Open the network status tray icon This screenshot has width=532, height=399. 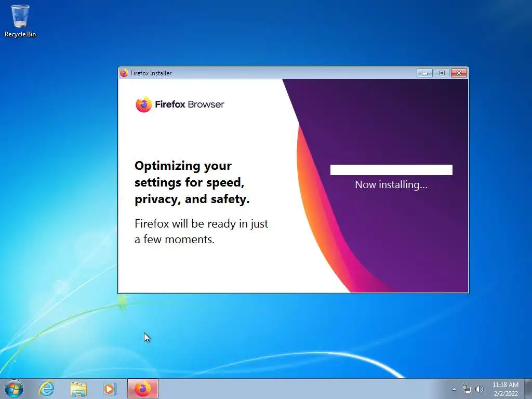pos(467,389)
